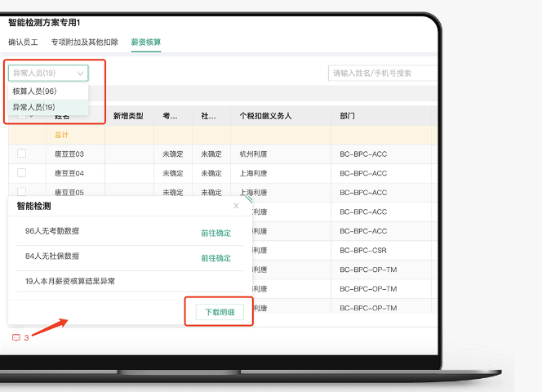Viewport: 542px width, 392px height.
Task: Select the 薪资核算 tab
Action: 145,42
